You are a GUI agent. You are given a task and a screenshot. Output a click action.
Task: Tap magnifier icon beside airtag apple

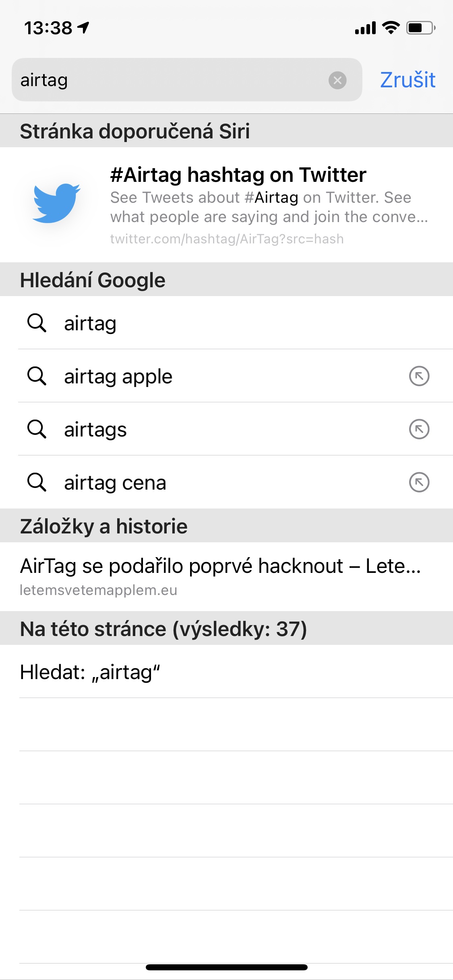pos(37,376)
